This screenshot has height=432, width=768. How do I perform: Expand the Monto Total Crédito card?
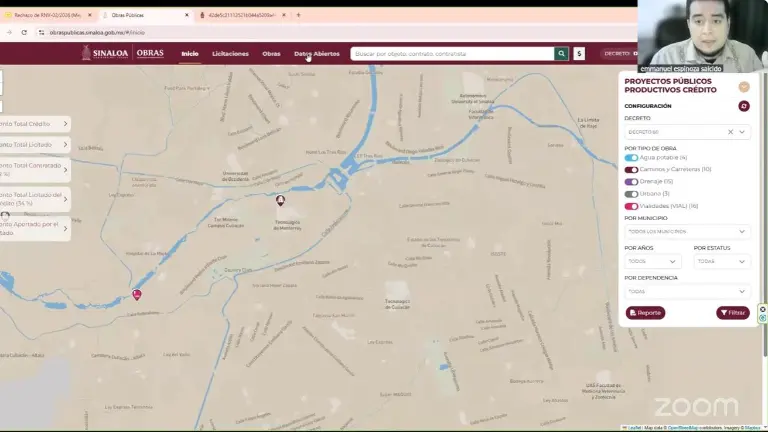(34, 124)
